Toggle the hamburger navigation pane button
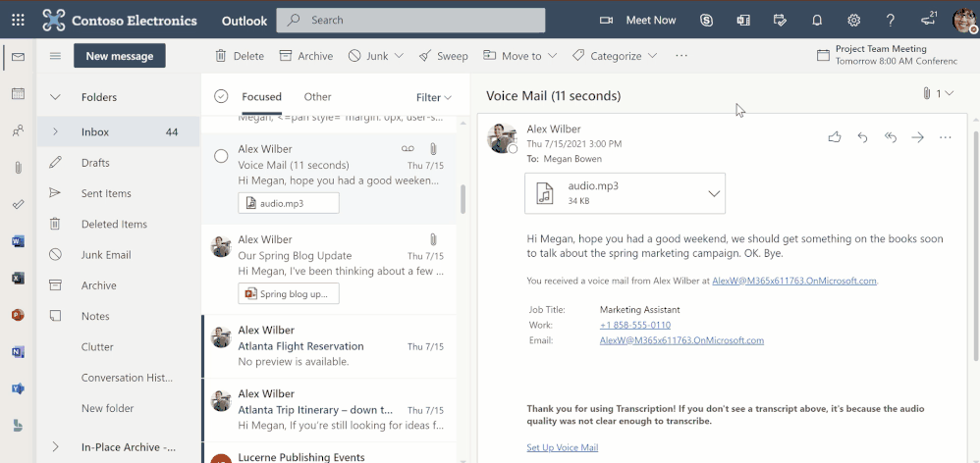Viewport: 980px width, 463px height. click(x=55, y=56)
